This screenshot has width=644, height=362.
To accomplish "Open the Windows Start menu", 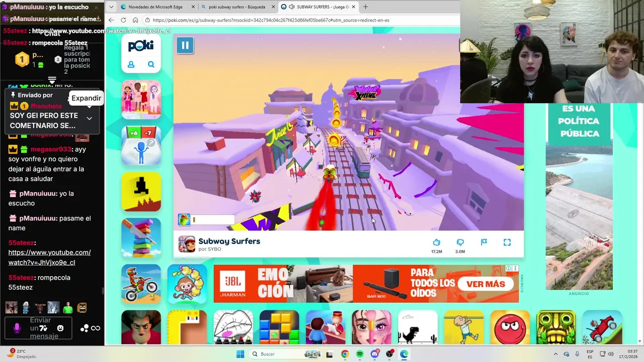I will [240, 354].
